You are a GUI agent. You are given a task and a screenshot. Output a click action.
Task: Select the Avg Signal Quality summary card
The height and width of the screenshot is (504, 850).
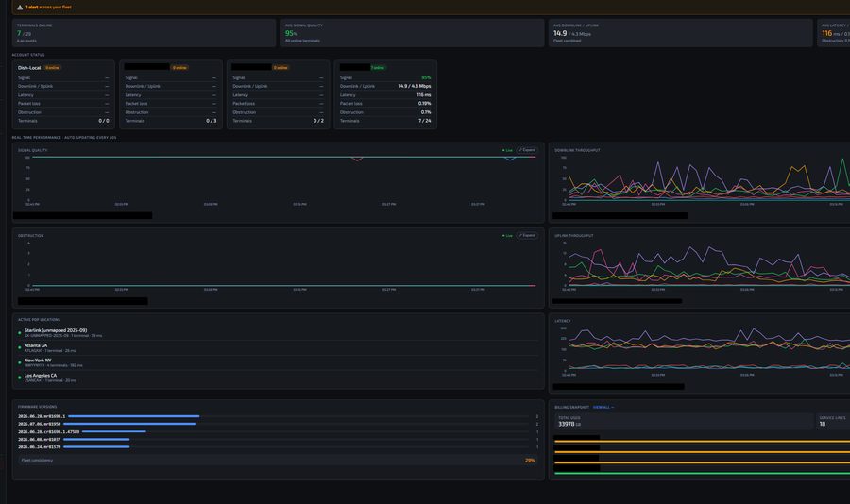pyautogui.click(x=412, y=33)
